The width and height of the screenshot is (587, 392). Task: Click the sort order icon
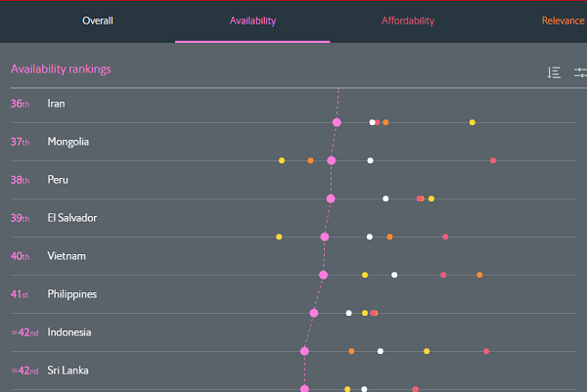click(554, 72)
